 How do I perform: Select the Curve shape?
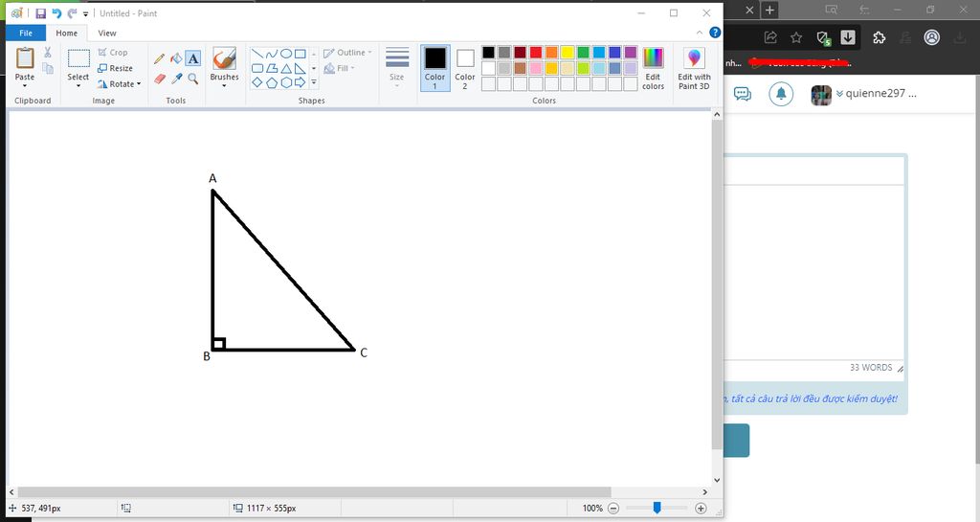tap(271, 54)
